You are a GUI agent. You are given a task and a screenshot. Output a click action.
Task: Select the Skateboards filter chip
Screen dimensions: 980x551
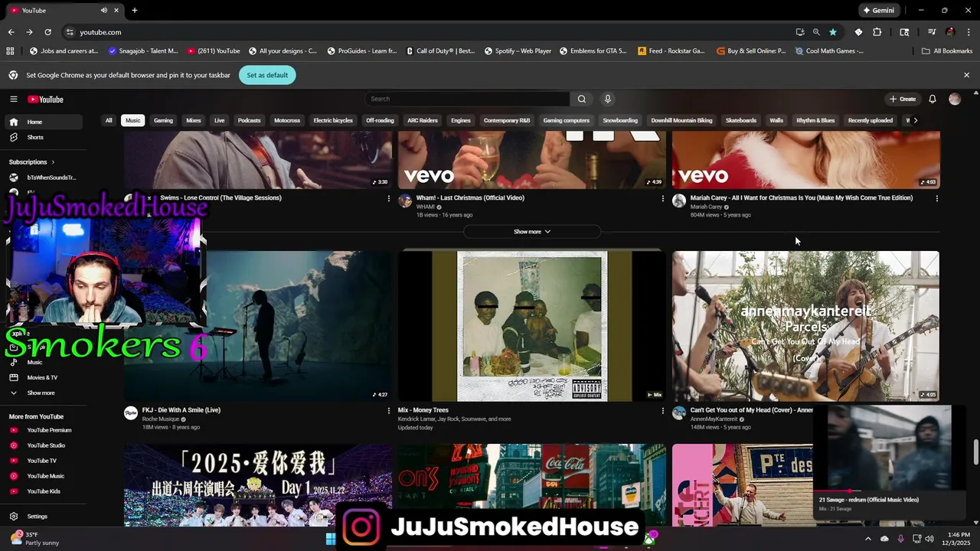click(741, 120)
